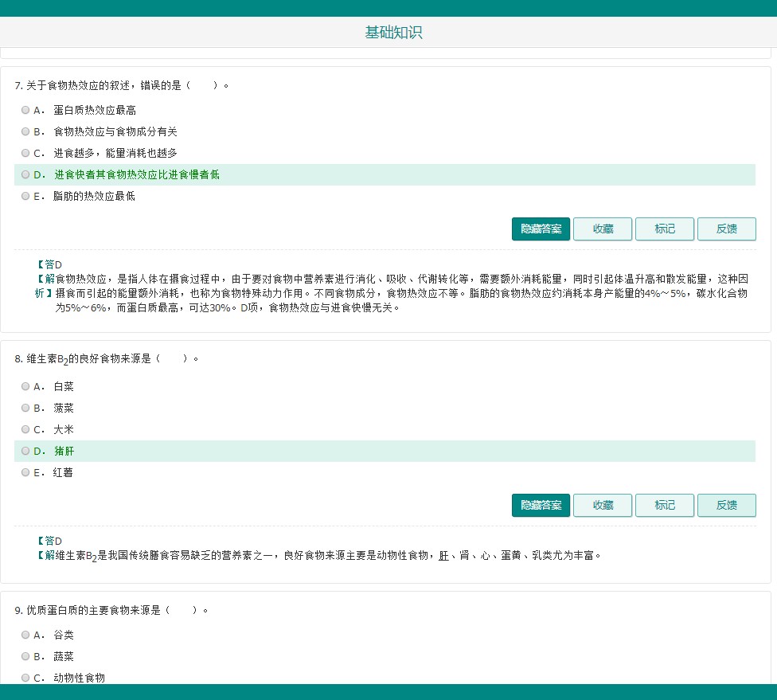Choose option B 蔬菜 in question 9
The height and width of the screenshot is (700, 777).
pyautogui.click(x=25, y=656)
